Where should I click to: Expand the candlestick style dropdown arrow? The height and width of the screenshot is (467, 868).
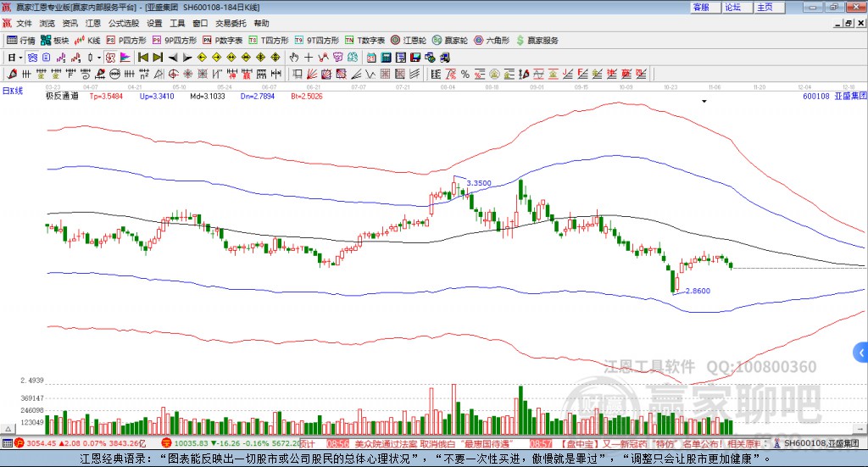(x=98, y=58)
